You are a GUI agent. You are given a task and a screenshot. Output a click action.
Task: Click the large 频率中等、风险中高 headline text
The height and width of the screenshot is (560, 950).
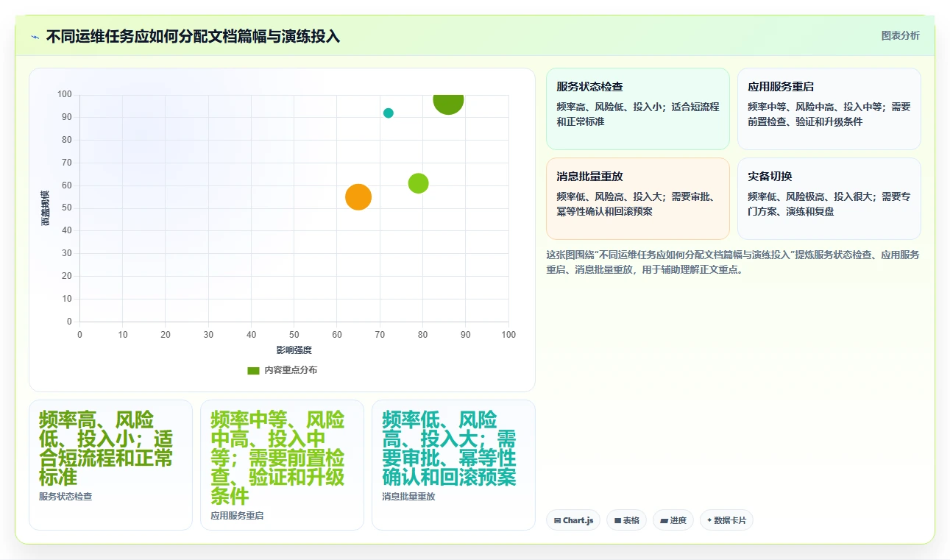tap(277, 458)
